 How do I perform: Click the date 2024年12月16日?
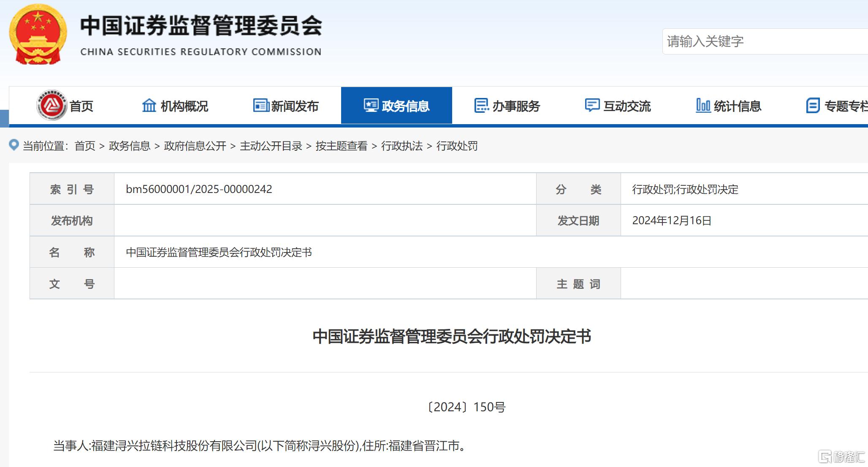tap(672, 220)
